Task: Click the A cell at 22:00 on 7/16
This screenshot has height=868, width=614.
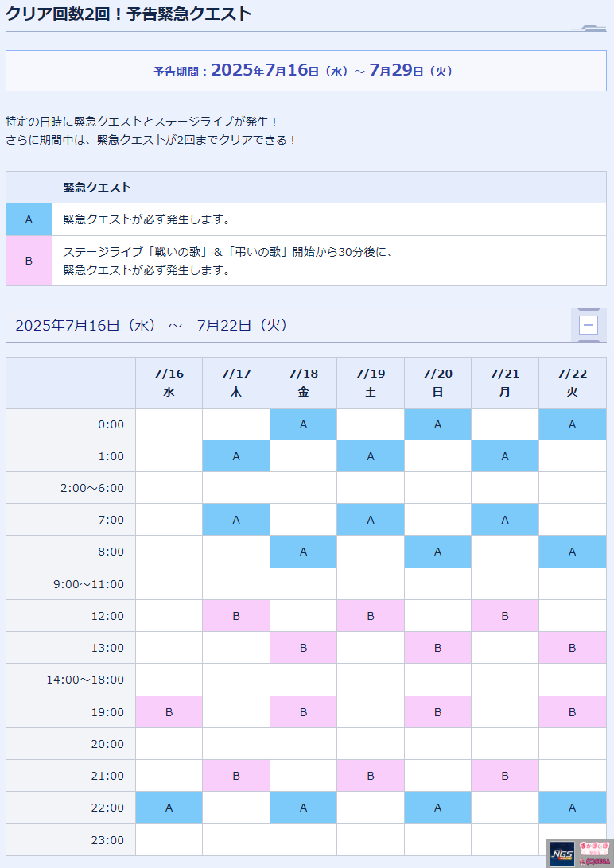Action: 169,808
